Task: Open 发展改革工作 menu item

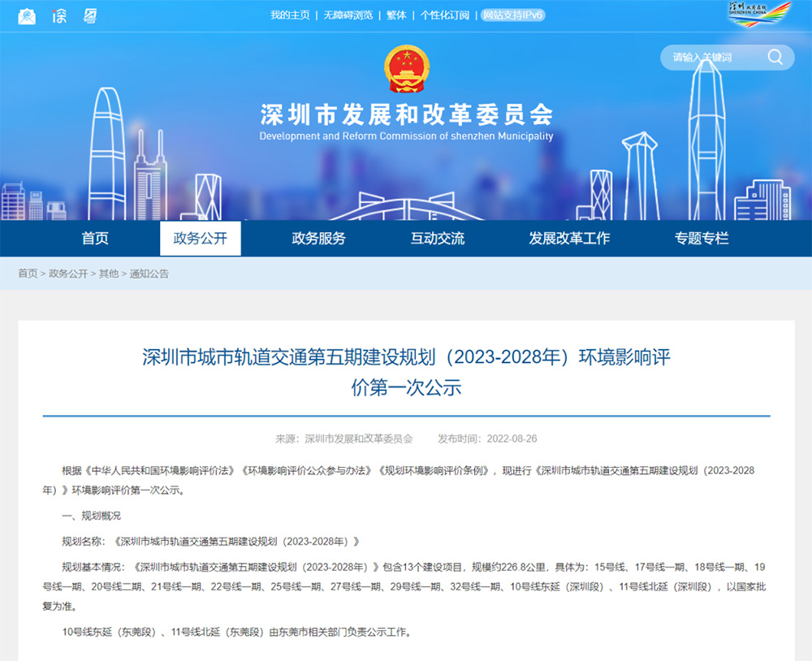Action: tap(569, 238)
